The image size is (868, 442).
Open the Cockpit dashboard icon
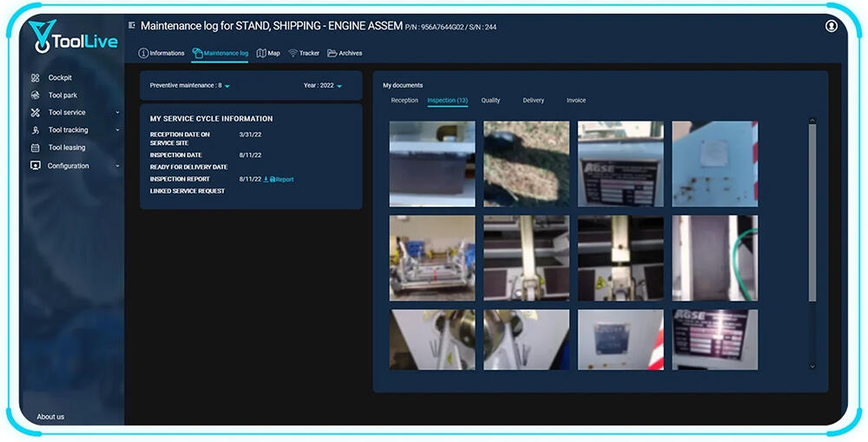point(36,78)
